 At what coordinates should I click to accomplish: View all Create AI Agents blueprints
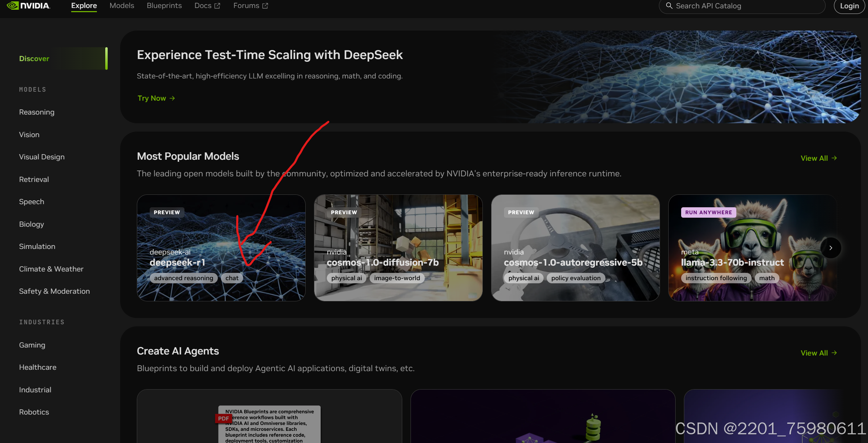click(x=818, y=353)
